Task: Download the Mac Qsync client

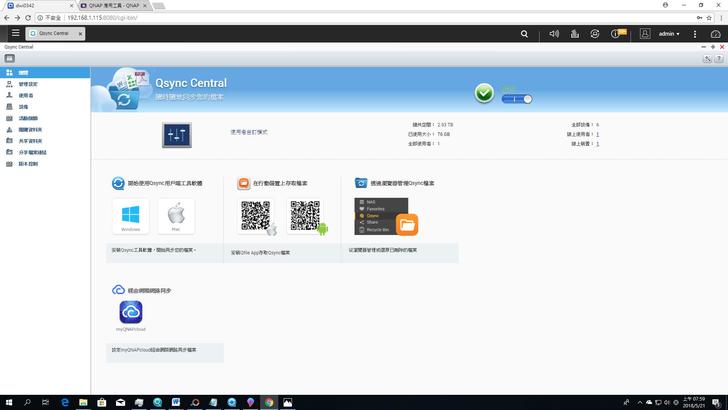Action: [175, 214]
